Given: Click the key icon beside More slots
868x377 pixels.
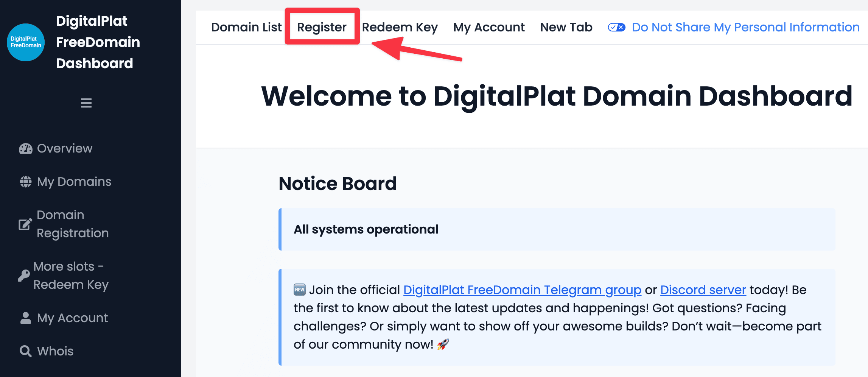Looking at the screenshot, I should click(23, 275).
